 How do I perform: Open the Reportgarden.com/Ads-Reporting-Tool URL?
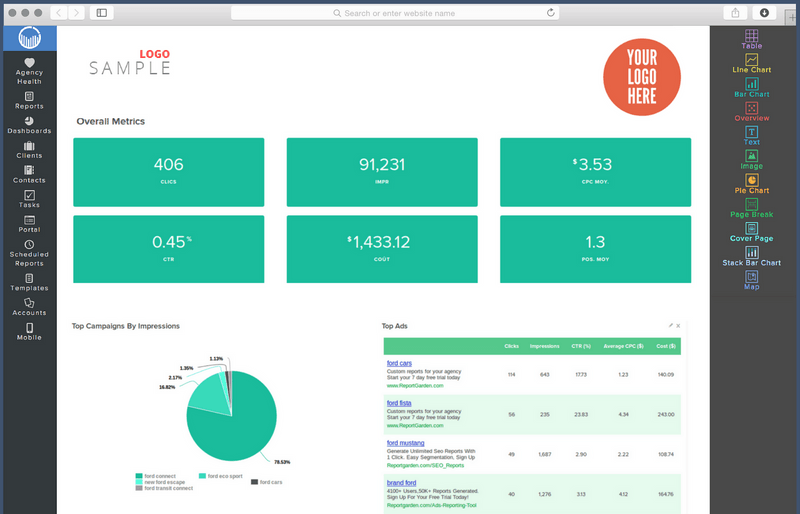click(x=432, y=505)
